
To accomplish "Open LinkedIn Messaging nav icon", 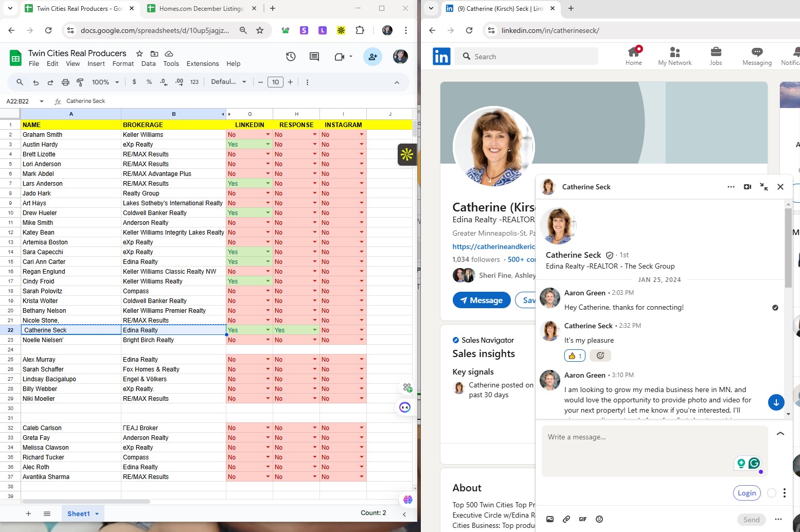I will [x=757, y=56].
